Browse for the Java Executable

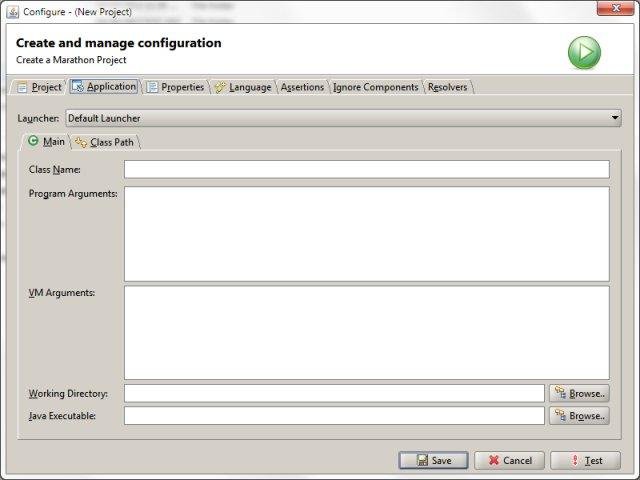pos(579,416)
